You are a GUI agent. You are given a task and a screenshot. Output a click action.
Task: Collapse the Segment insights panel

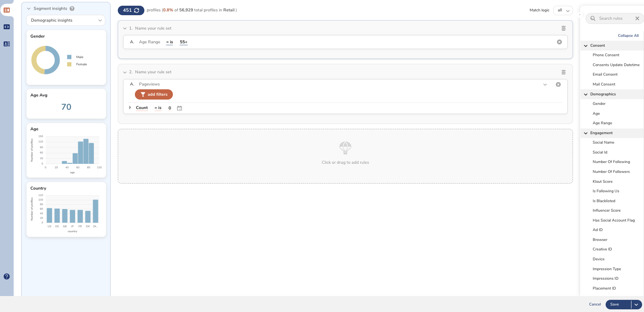28,9
